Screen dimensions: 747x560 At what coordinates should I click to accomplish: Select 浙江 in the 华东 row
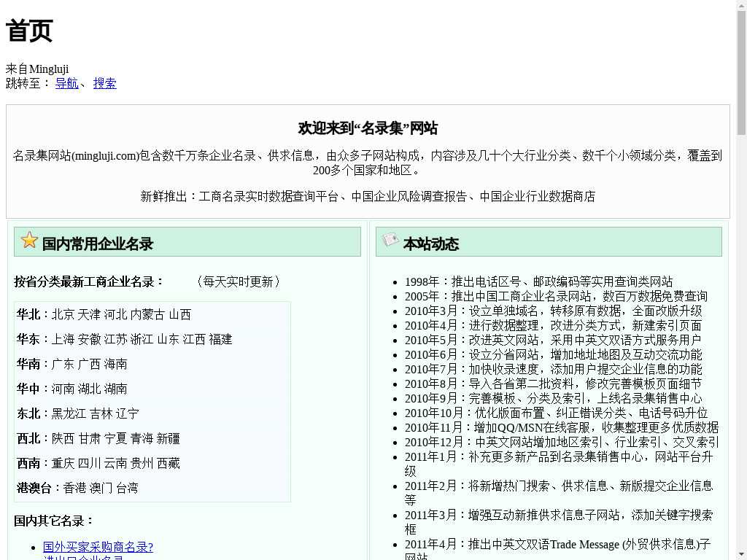pos(142,339)
